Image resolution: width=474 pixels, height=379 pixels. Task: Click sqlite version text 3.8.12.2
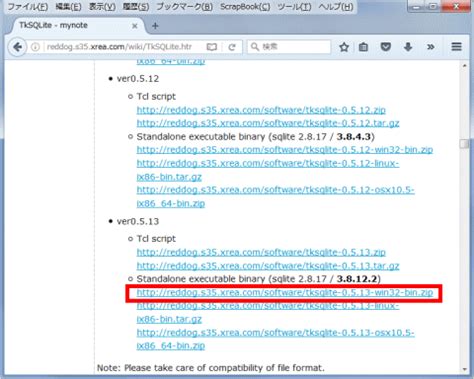tap(356, 279)
